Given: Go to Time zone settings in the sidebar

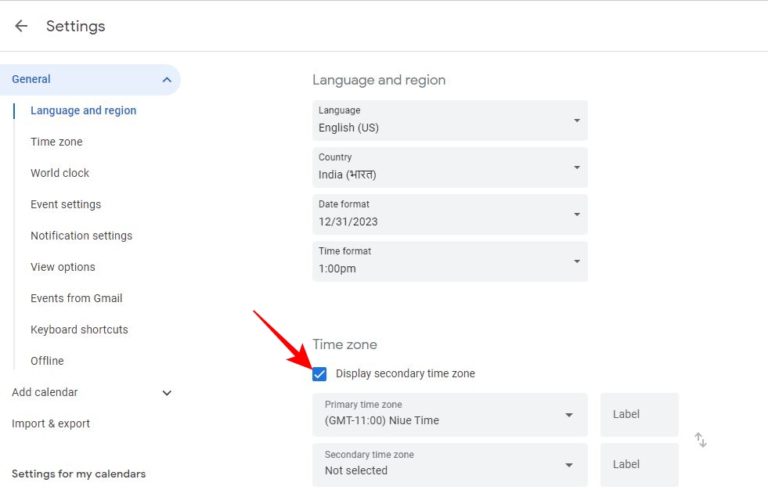Looking at the screenshot, I should click(x=57, y=142).
